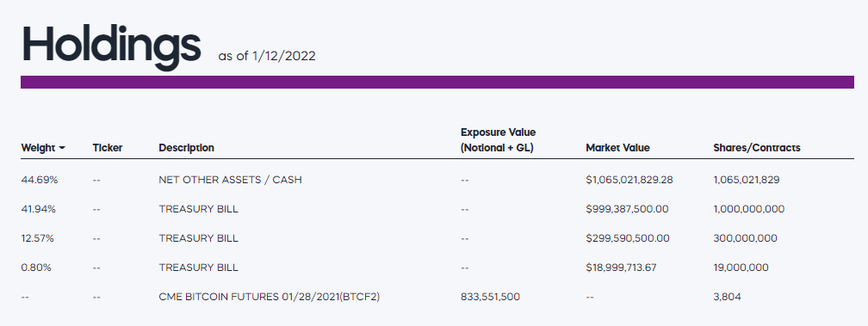Click the $18,999,713.67 market value cell
The height and width of the screenshot is (326, 868).
(x=621, y=268)
